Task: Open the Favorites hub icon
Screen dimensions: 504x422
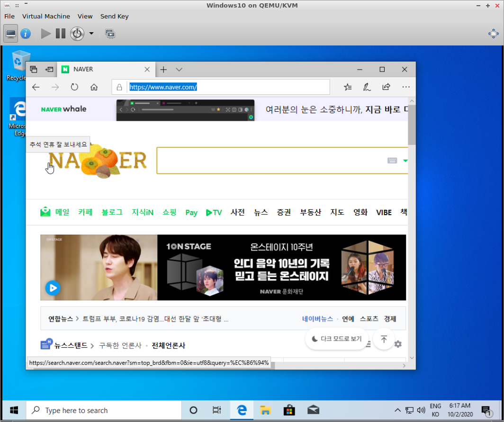Action: tap(348, 87)
